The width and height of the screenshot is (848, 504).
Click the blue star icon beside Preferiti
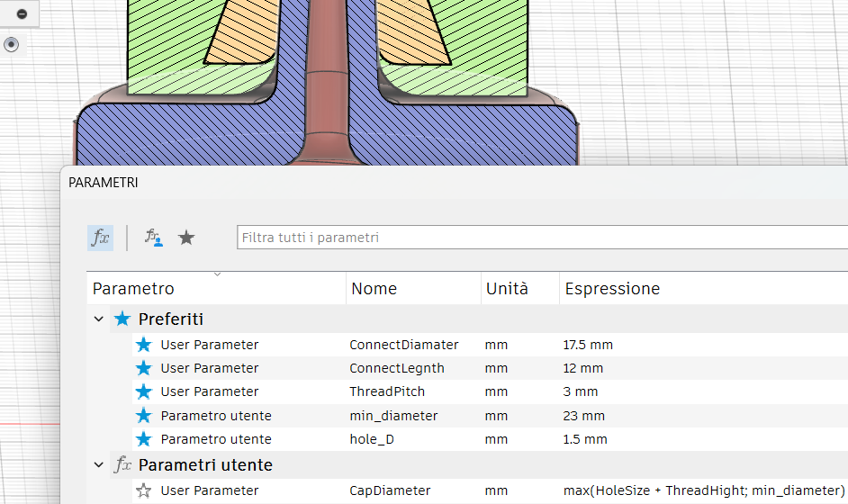(x=122, y=319)
